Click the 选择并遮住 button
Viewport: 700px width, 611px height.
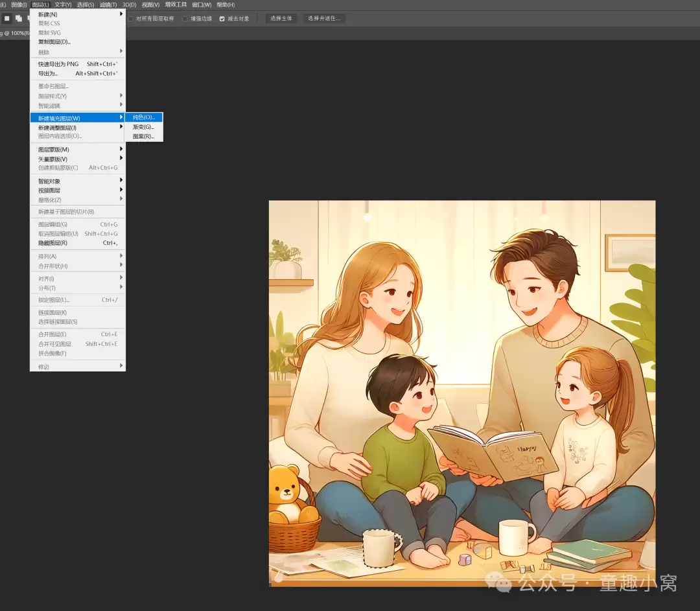tap(324, 18)
